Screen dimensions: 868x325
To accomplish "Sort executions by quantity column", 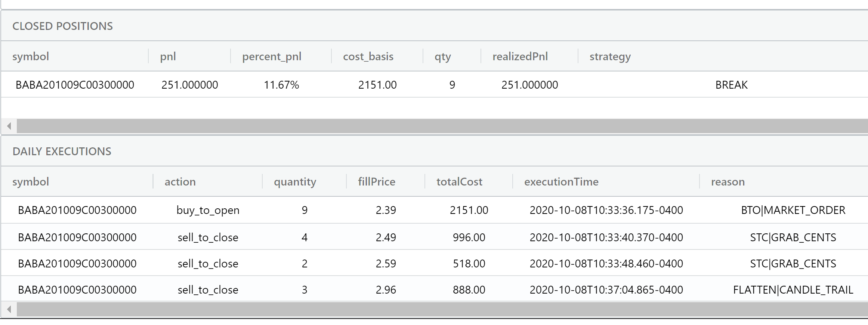I will 295,182.
